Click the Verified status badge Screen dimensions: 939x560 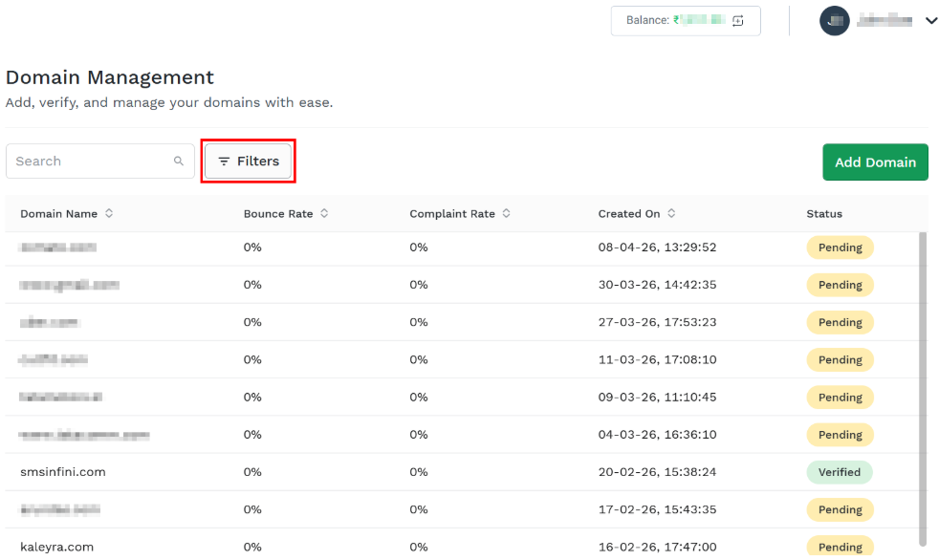pyautogui.click(x=839, y=472)
